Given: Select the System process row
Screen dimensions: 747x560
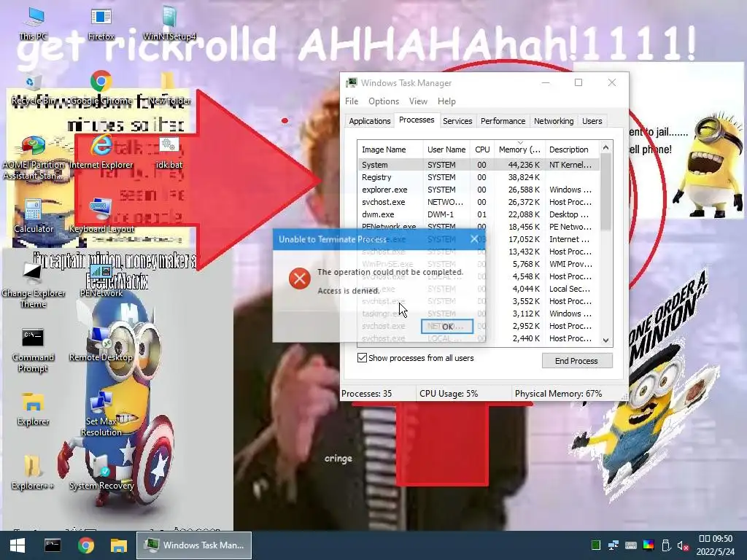Looking at the screenshot, I should click(x=479, y=165).
